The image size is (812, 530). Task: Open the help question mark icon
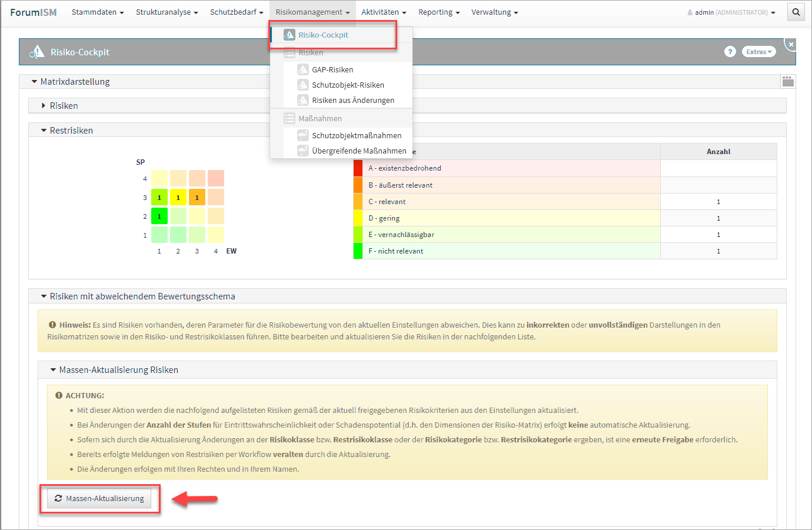point(730,52)
